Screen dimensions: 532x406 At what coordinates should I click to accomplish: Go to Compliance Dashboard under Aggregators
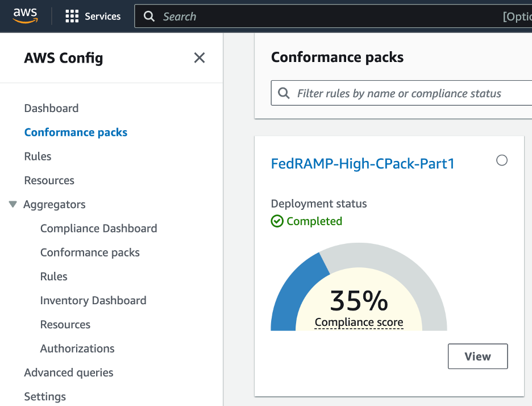(x=98, y=228)
